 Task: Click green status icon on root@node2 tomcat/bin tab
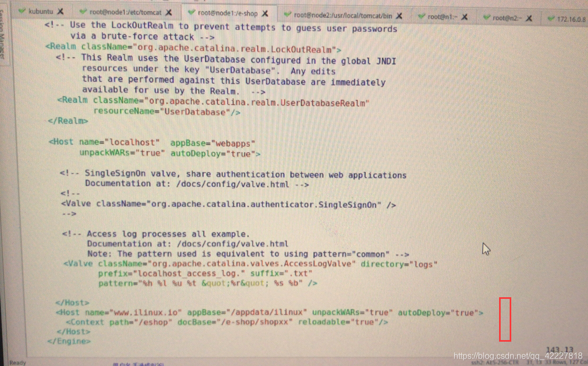pos(287,15)
